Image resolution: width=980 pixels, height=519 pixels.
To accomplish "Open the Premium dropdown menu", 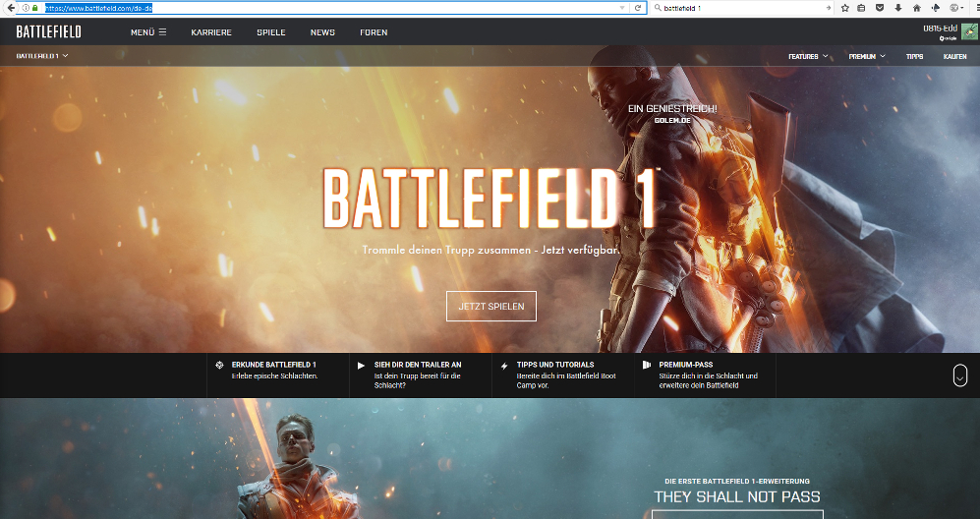I will (867, 57).
